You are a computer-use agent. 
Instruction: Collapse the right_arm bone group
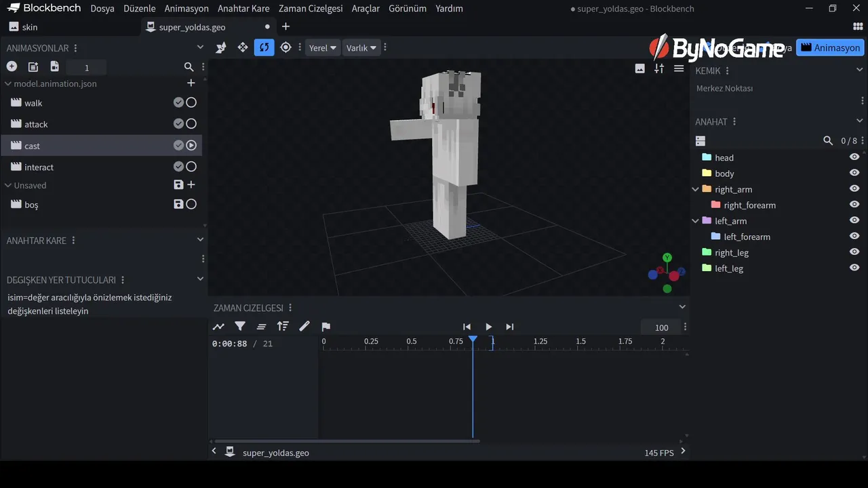pyautogui.click(x=695, y=189)
